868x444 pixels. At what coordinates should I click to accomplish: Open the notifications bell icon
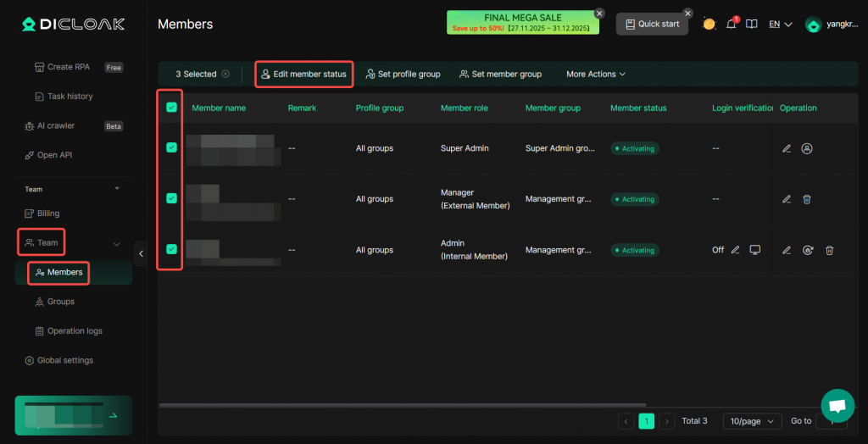[731, 25]
